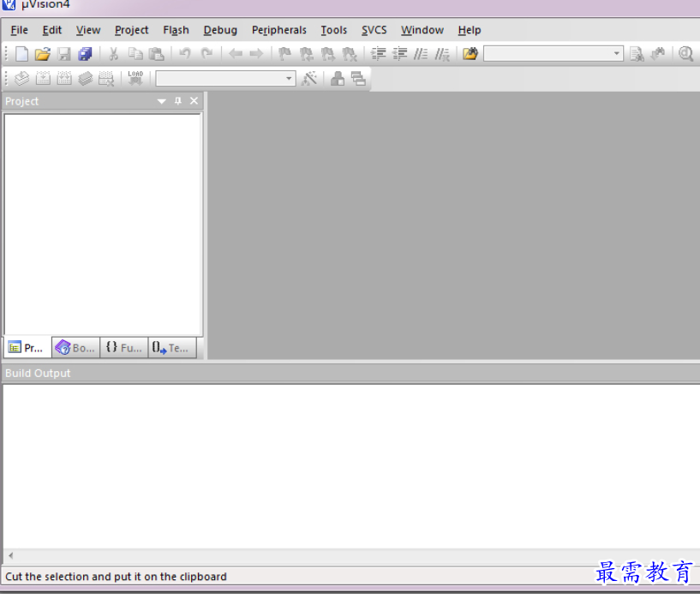This screenshot has width=700, height=599.
Task: Open the Debug menu
Action: (220, 30)
